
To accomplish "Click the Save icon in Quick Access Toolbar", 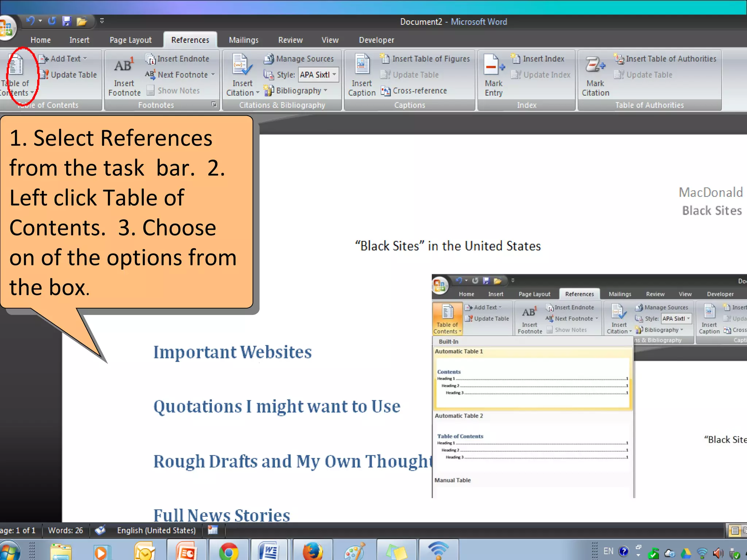I will [x=66, y=21].
